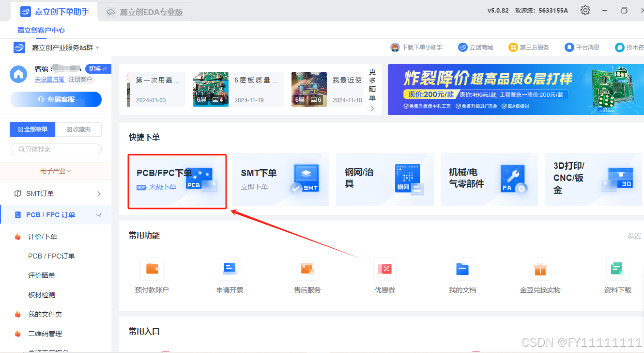The width and height of the screenshot is (644, 353).
Task: Switch to 嘉立创EDA专业版 tab
Action: coord(145,12)
